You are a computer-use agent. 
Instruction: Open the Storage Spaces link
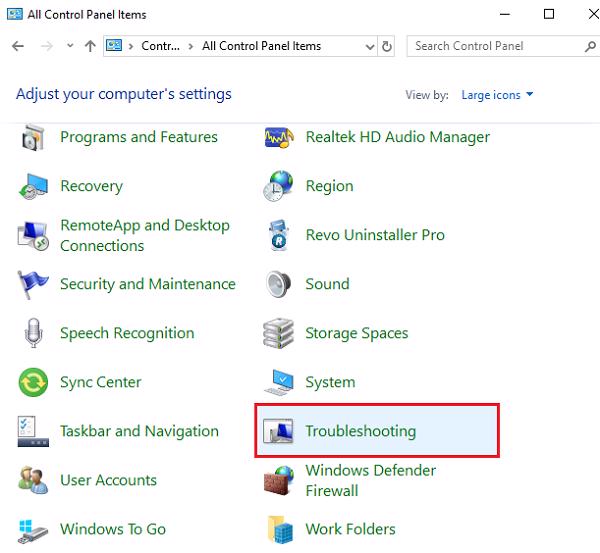[357, 333]
